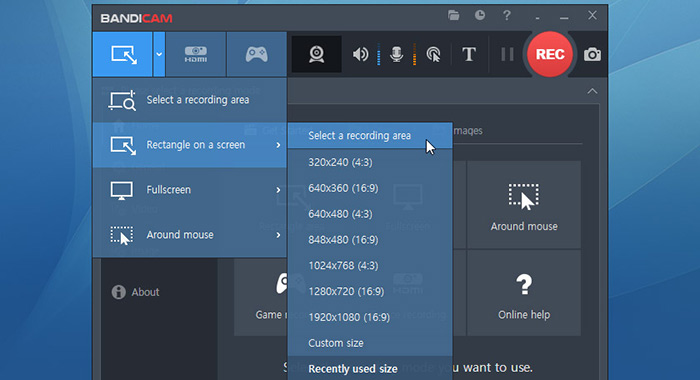Click the Bandicam logo
This screenshot has width=700, height=380.
coord(137,18)
